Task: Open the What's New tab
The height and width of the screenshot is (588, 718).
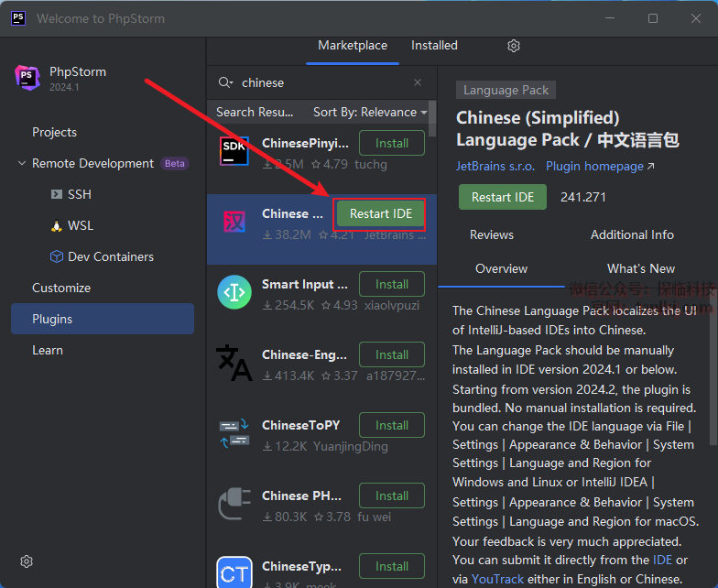Action: pos(640,268)
